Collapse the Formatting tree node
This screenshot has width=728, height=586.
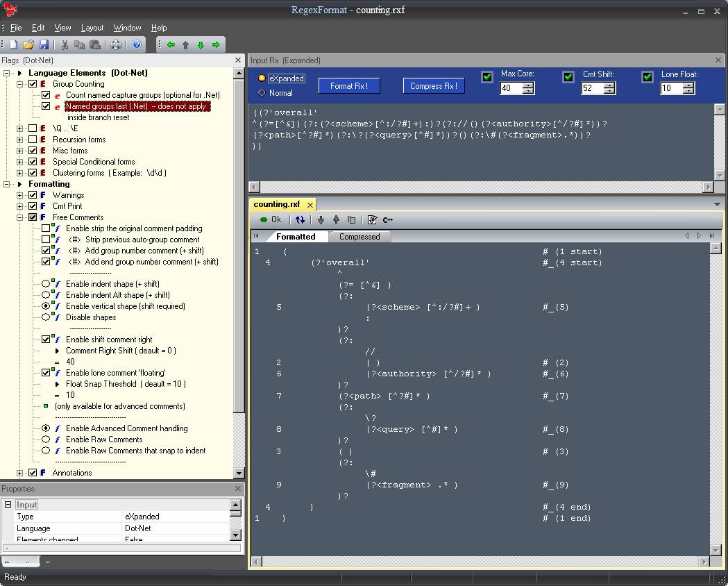[x=6, y=184]
